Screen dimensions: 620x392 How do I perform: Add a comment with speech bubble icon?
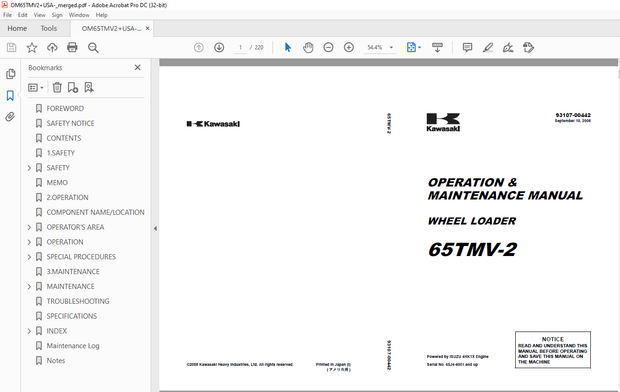[467, 48]
